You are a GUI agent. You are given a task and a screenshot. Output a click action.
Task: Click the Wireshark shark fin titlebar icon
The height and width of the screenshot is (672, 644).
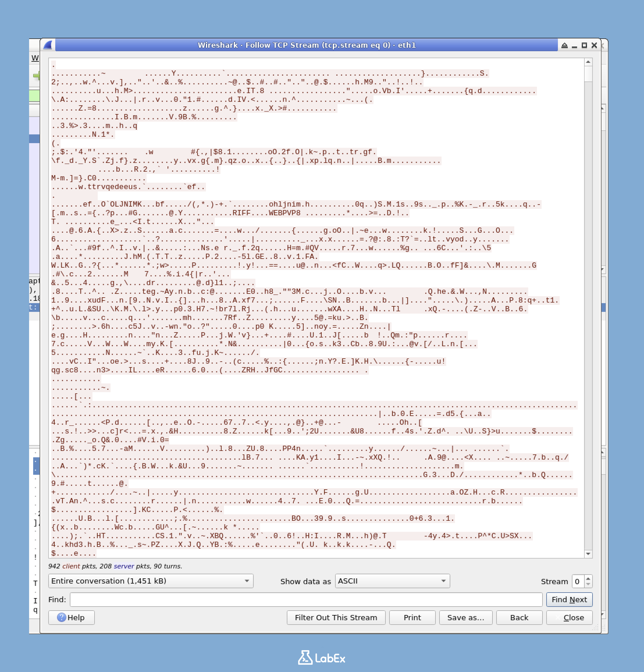(48, 45)
